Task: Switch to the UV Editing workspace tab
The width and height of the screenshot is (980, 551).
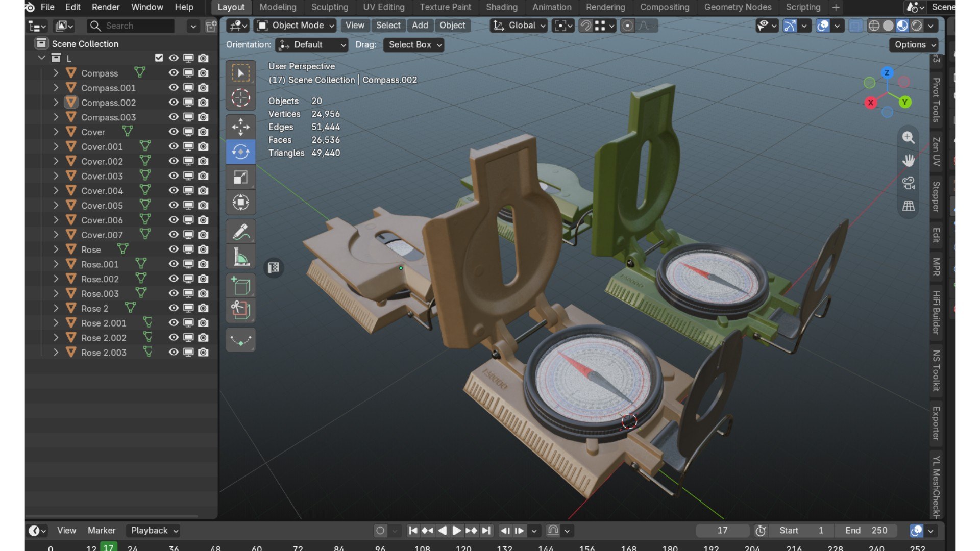Action: point(383,7)
